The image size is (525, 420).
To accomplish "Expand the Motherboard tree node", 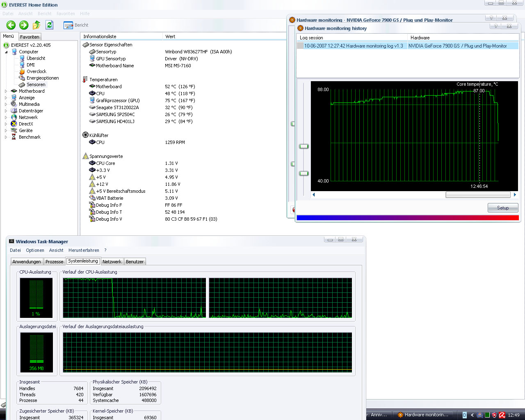I will pyautogui.click(x=6, y=91).
